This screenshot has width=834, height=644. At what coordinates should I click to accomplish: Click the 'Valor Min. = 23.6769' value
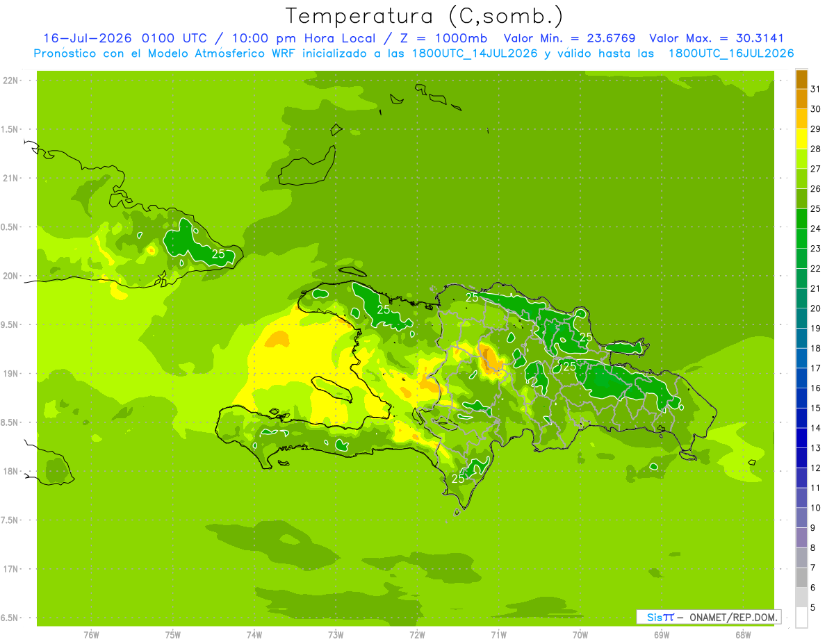[569, 38]
